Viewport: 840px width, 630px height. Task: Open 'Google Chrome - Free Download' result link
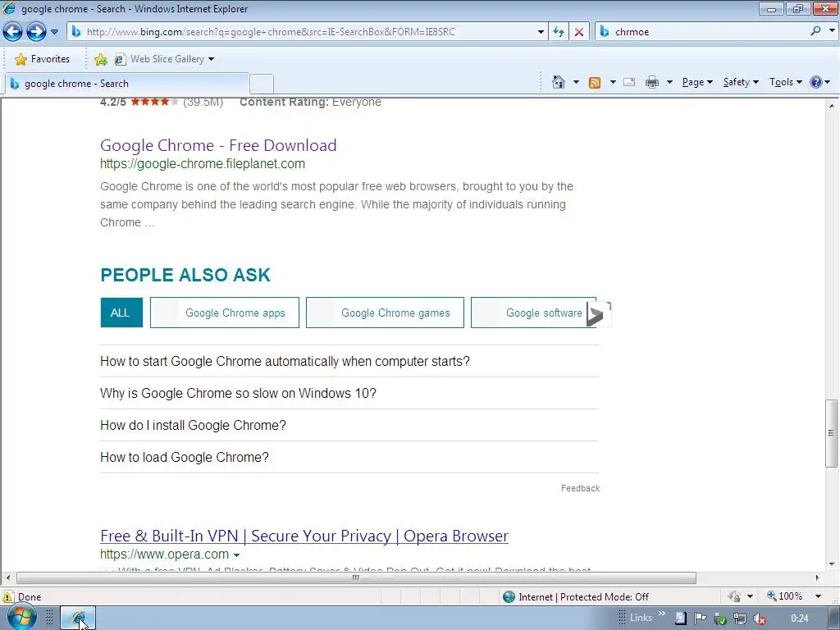coord(218,145)
